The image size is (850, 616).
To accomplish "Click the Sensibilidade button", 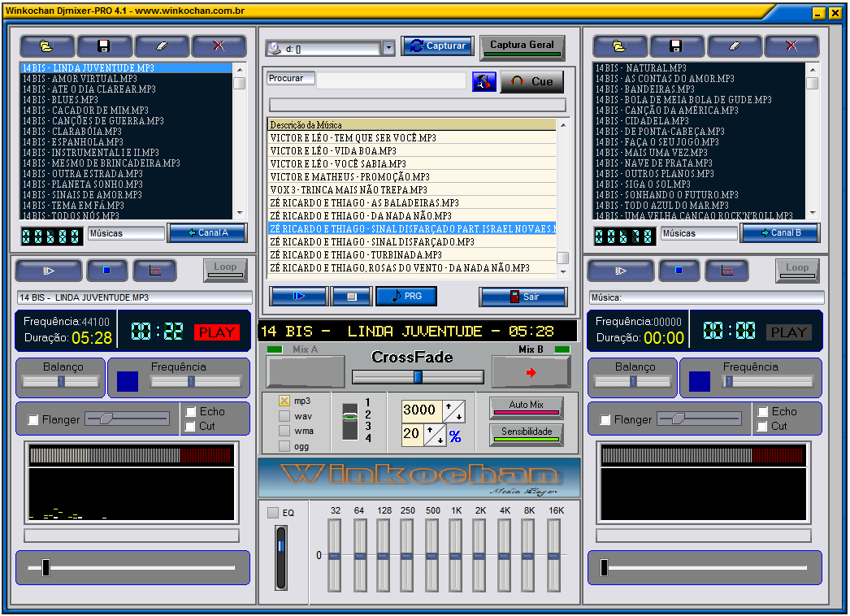I will click(x=526, y=434).
